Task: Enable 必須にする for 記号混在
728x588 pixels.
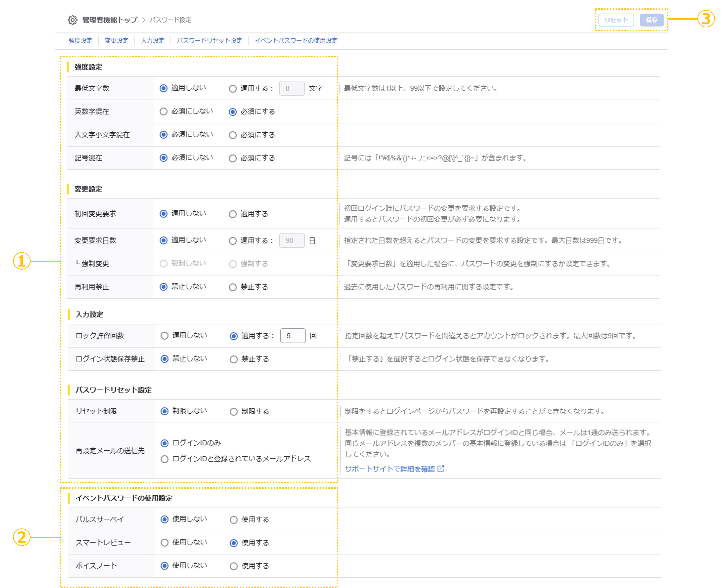Action: [x=233, y=158]
